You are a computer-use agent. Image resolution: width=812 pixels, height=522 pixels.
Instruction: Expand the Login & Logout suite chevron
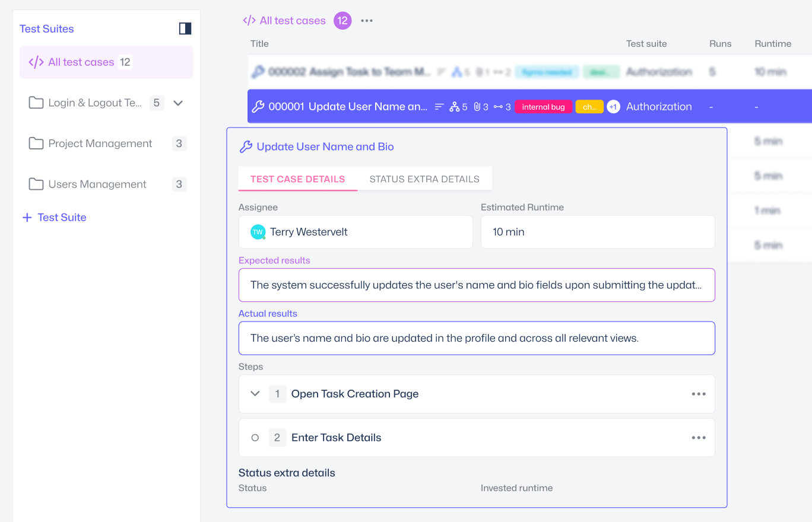point(178,103)
